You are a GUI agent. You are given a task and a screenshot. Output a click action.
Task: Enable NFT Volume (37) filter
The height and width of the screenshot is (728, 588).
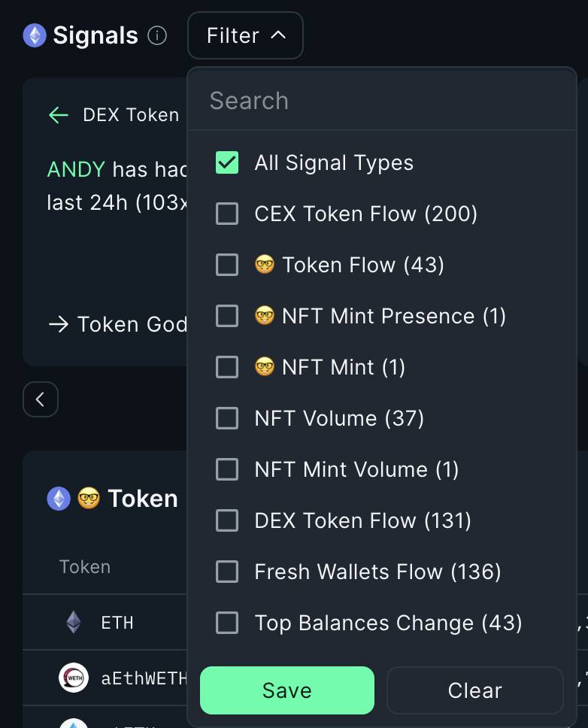(227, 418)
